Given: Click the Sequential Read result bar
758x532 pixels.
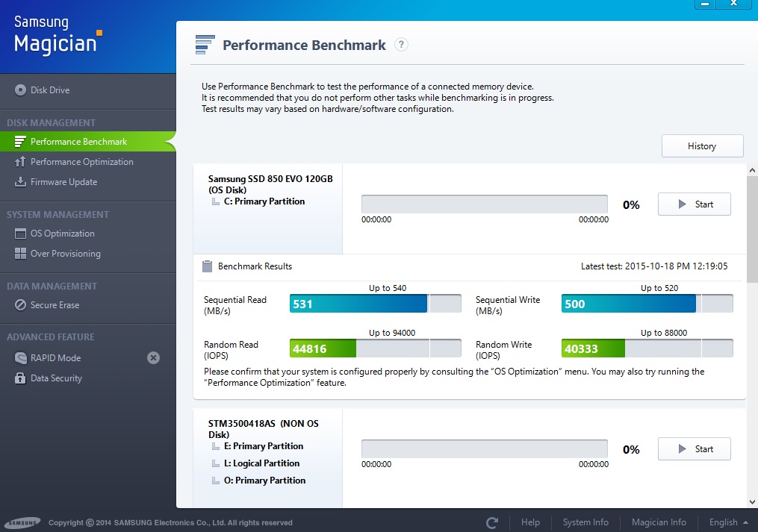Looking at the screenshot, I should coord(375,304).
